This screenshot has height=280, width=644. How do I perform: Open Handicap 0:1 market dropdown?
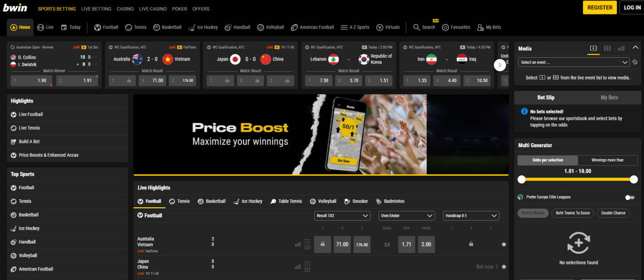pyautogui.click(x=471, y=216)
